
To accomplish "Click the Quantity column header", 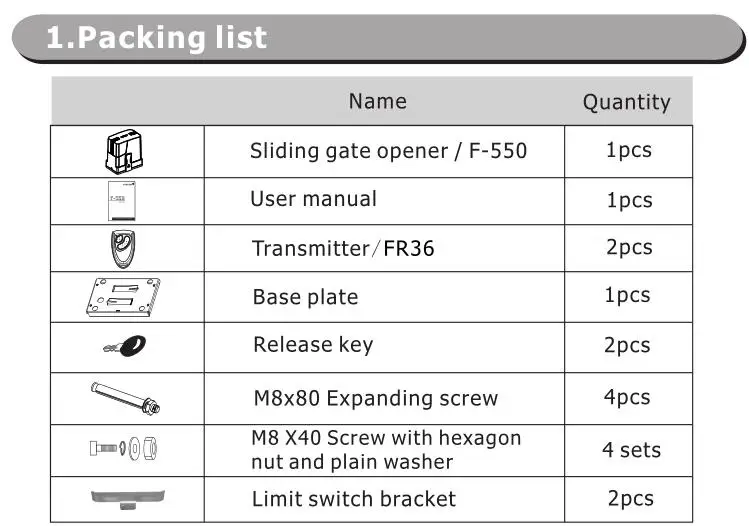I will pos(626,103).
